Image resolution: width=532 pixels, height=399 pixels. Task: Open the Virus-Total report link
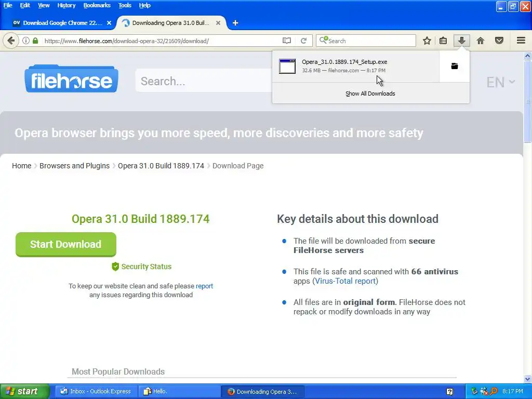(x=345, y=281)
